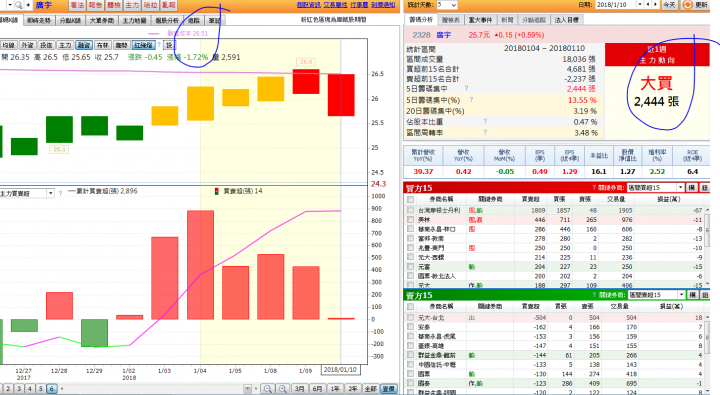Switch to the 大單券商 tab
720x395 pixels.
coord(101,20)
